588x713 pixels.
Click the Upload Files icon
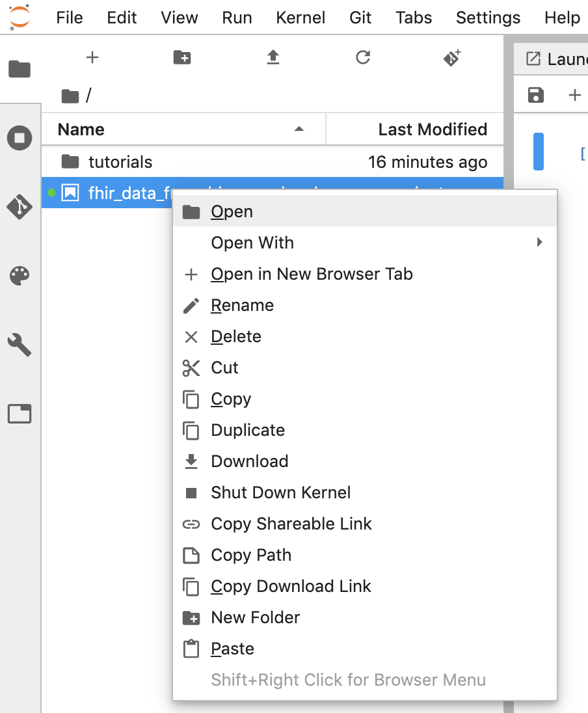(x=273, y=58)
